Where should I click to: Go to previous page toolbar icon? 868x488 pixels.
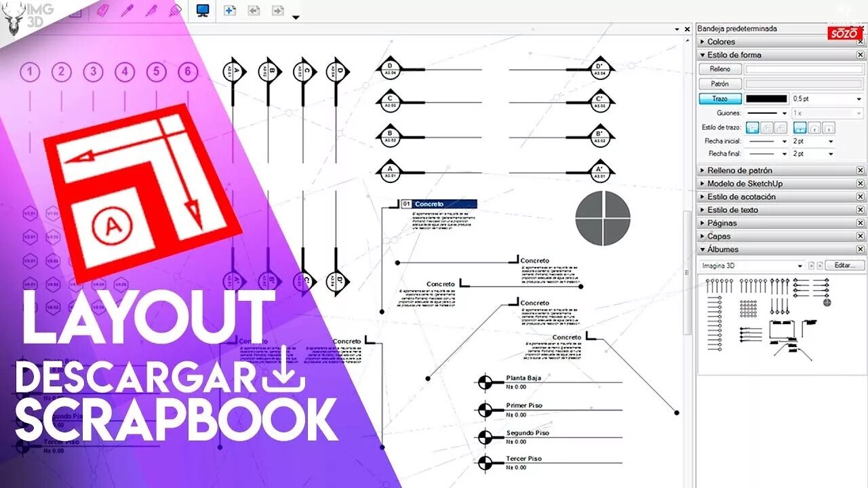(254, 11)
